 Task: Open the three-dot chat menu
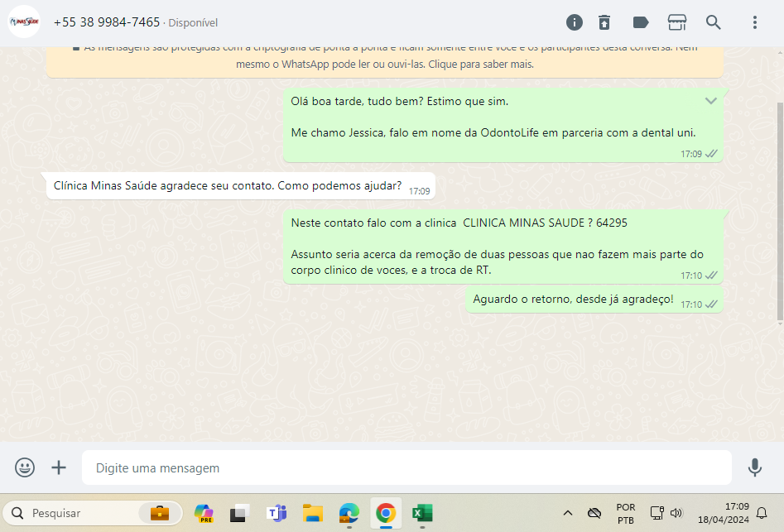click(754, 22)
